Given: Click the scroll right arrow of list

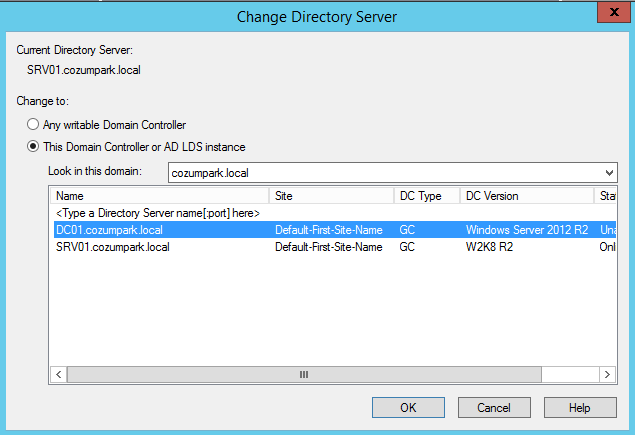Looking at the screenshot, I should click(607, 374).
